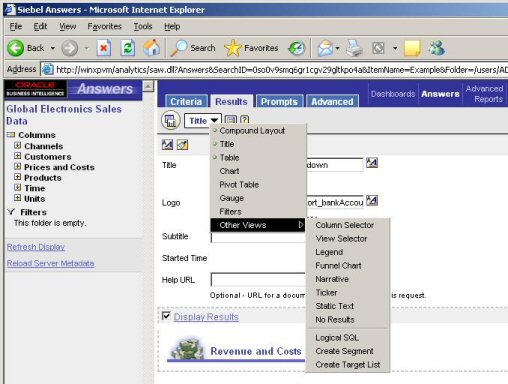
Task: Click the Display Results link
Action: pyautogui.click(x=206, y=317)
